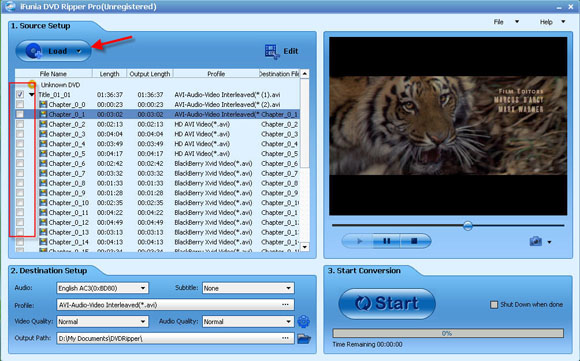Stop the preview playback
Viewport: 580px width, 361px height.
415,241
